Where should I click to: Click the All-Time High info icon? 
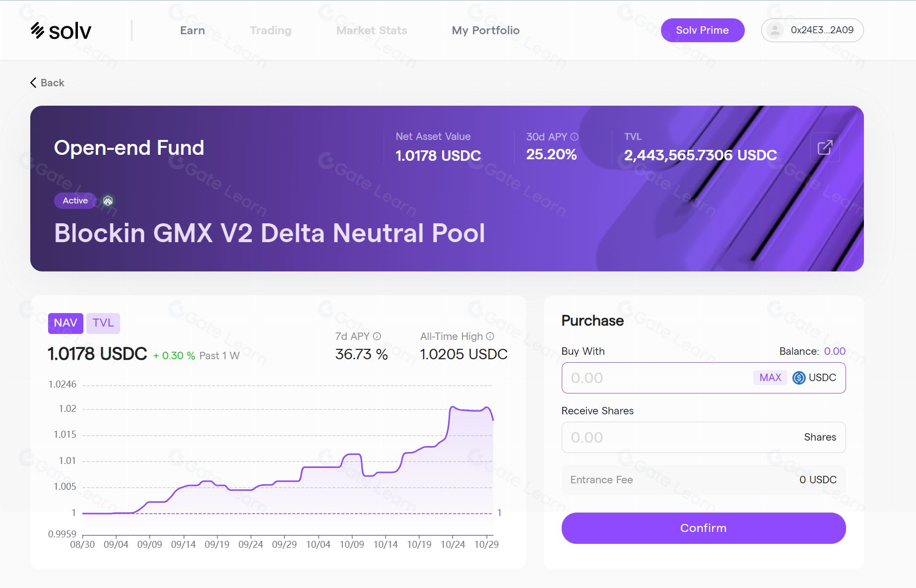(490, 336)
